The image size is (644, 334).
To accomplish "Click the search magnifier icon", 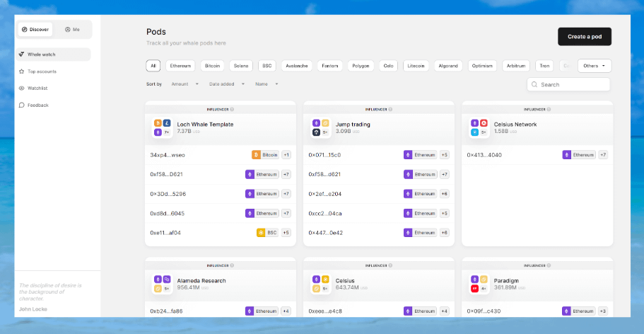I will (x=534, y=85).
